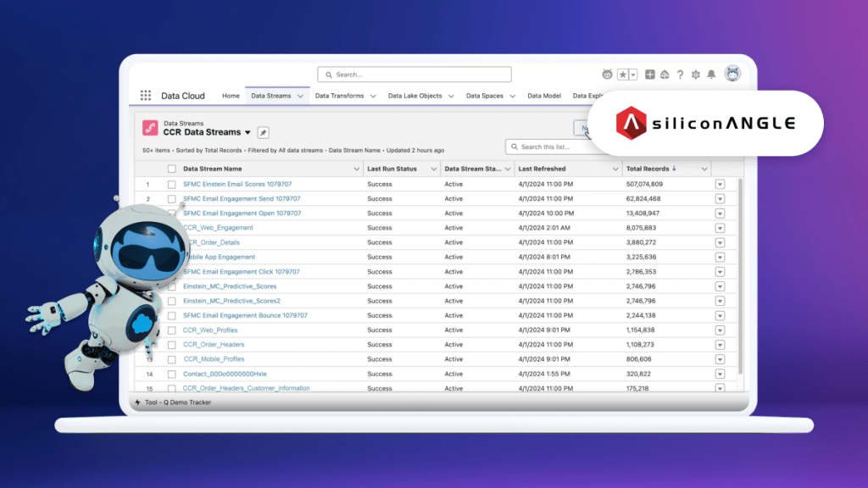Expand the Data Streams tab chevron
Viewport: 868px width, 488px height.
tap(300, 97)
